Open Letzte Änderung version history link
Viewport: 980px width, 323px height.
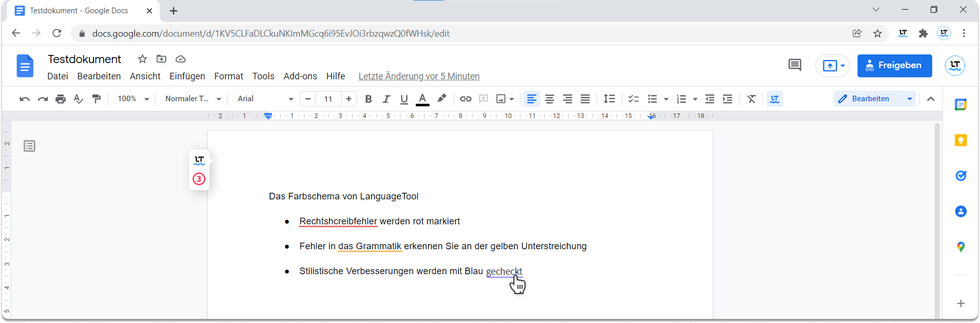click(x=419, y=76)
